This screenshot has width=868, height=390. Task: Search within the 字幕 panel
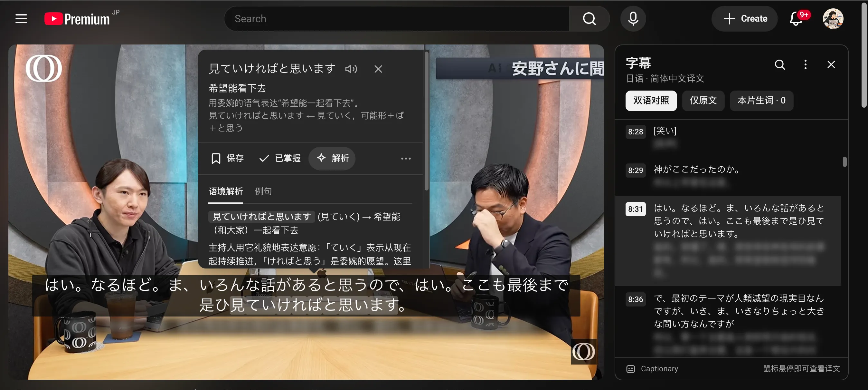pyautogui.click(x=780, y=64)
